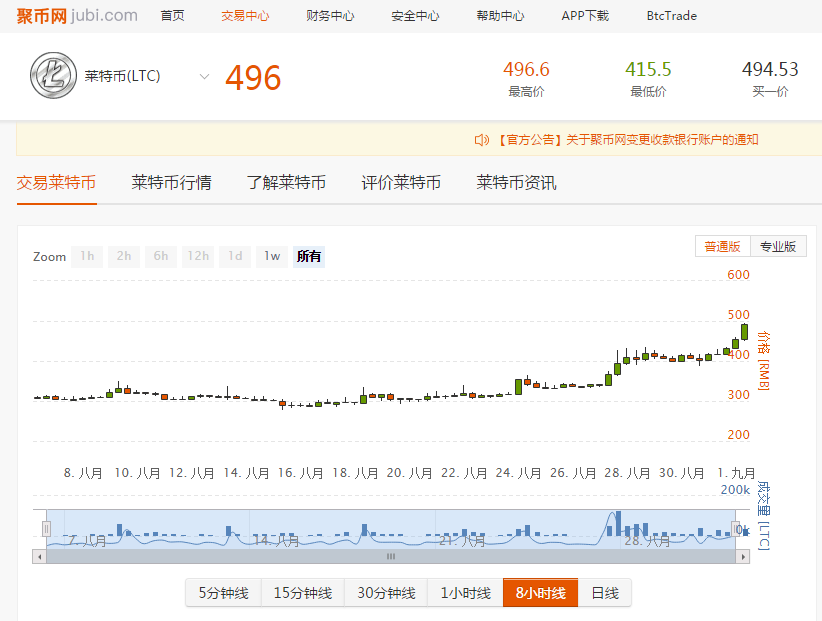Set chart zoom to 1w
The image size is (822, 621).
tap(271, 256)
